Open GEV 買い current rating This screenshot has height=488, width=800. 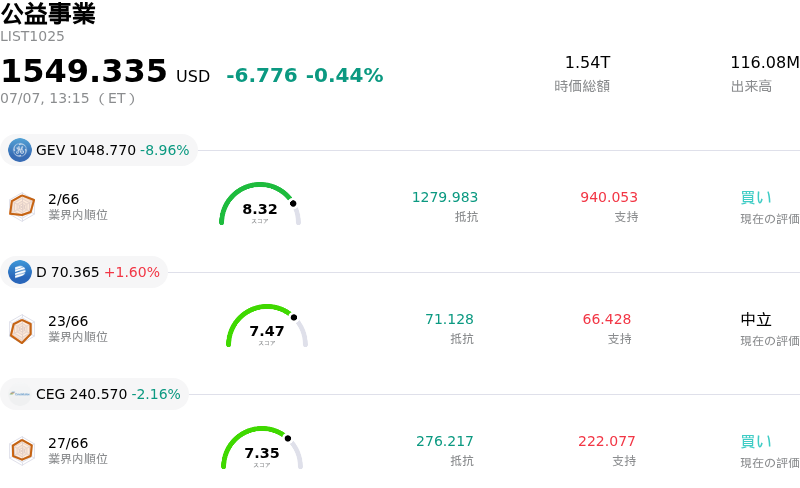[x=756, y=198]
